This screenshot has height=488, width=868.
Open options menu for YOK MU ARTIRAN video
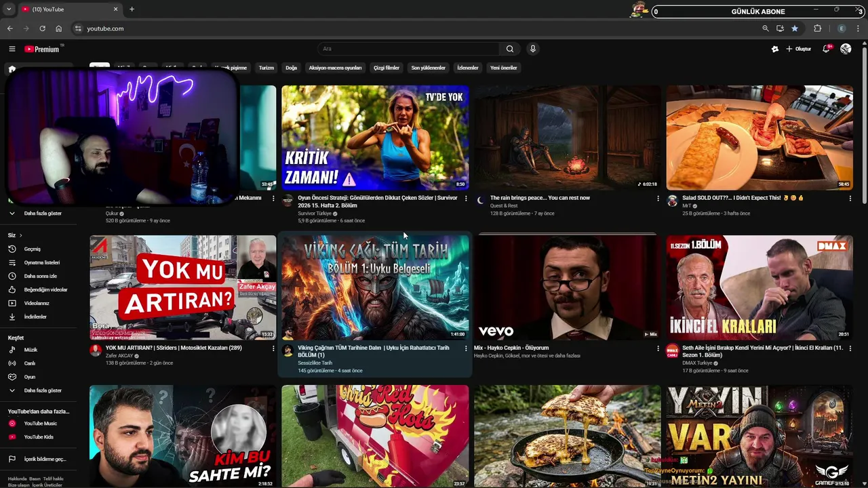tap(273, 348)
